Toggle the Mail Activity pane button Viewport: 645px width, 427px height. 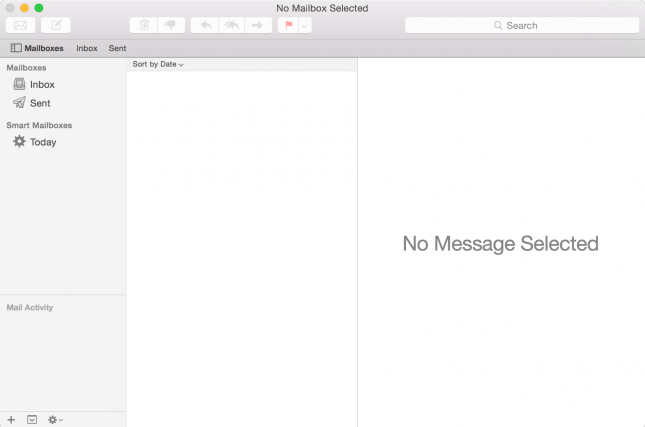32,420
